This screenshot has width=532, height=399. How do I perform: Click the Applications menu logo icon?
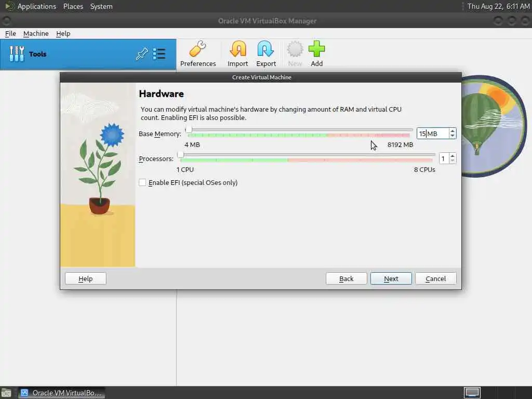tap(9, 6)
